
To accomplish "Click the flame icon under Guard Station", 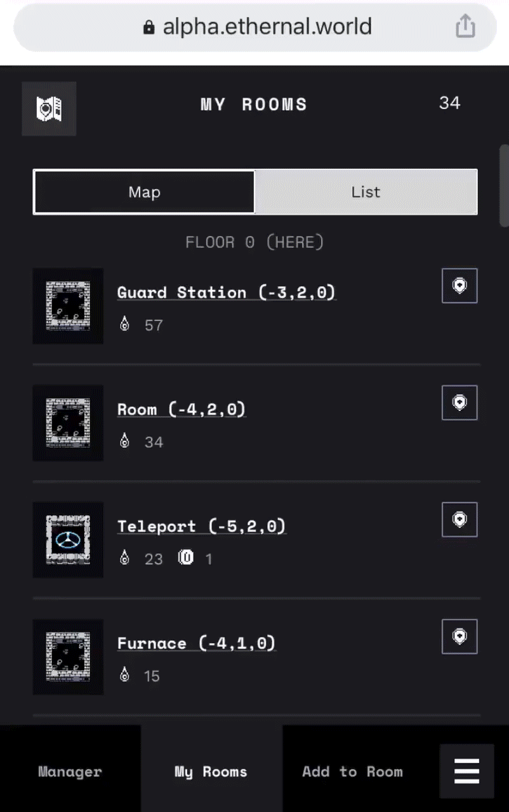I will click(124, 324).
